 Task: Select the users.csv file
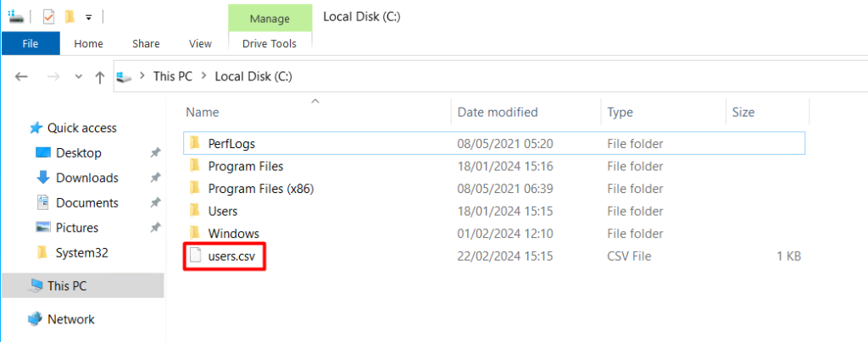pos(232,256)
